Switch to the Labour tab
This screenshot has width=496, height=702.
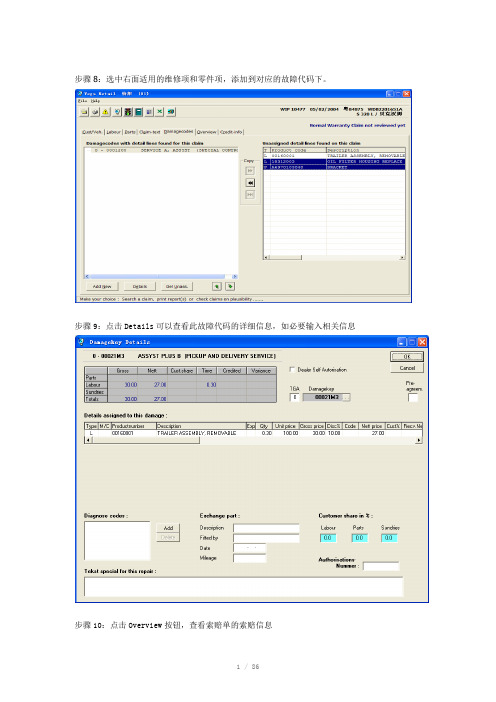tap(113, 132)
